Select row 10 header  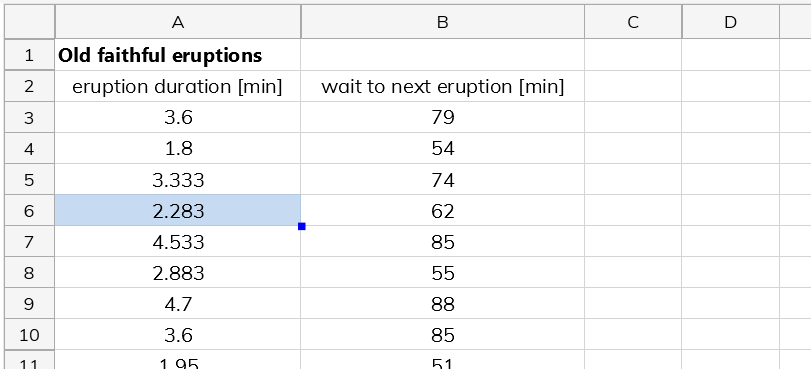point(29,335)
